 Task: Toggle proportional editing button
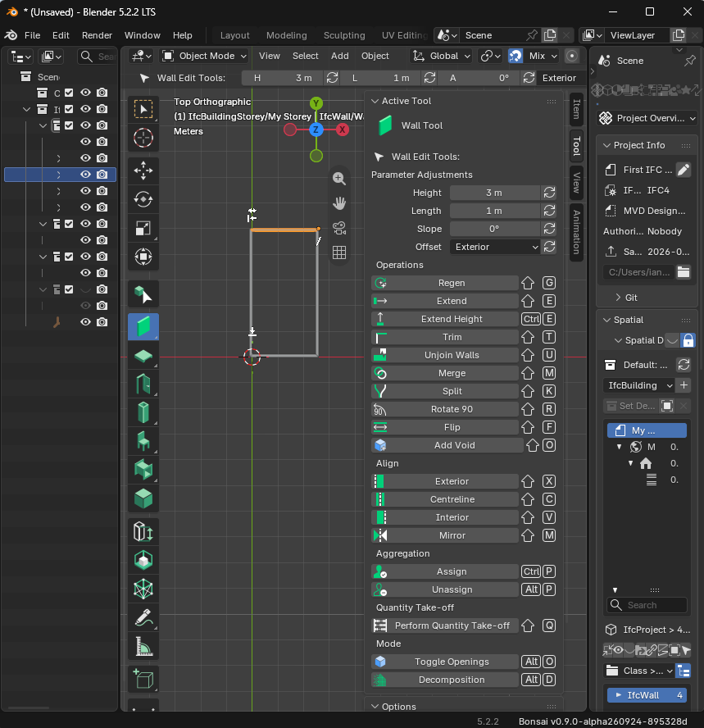(x=572, y=57)
